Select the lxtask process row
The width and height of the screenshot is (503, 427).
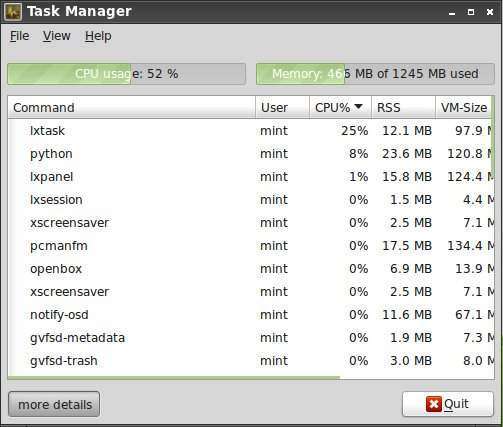click(250, 131)
